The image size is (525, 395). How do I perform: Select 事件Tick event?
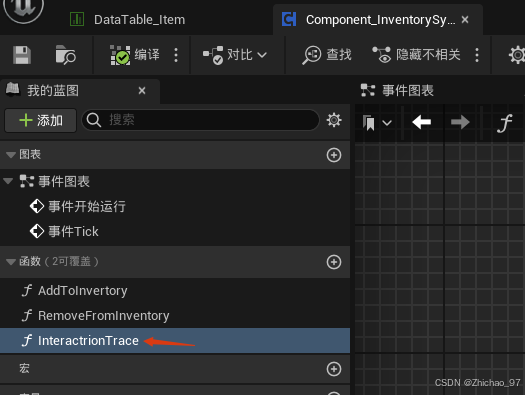[73, 231]
